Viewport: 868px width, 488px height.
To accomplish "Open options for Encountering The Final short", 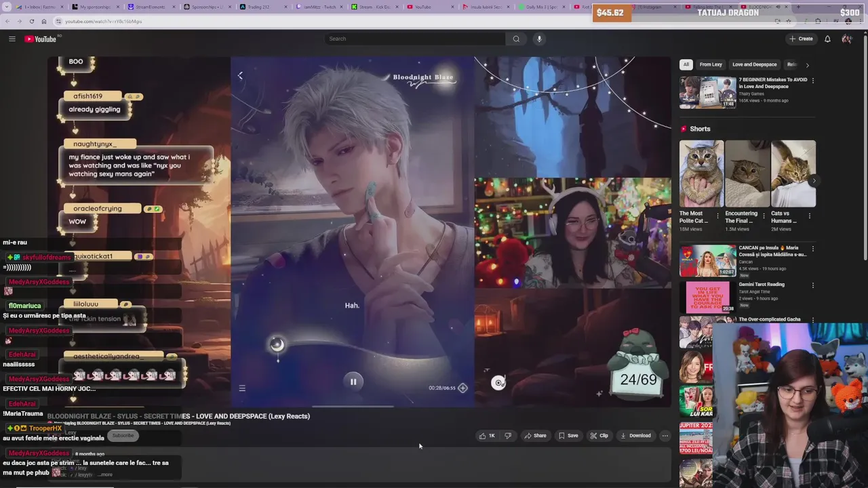I will (764, 216).
